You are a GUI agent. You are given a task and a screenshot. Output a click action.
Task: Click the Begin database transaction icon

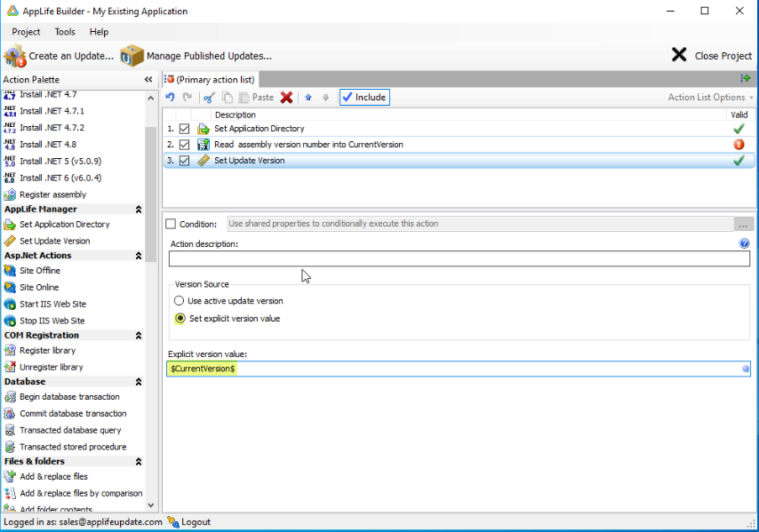(10, 397)
